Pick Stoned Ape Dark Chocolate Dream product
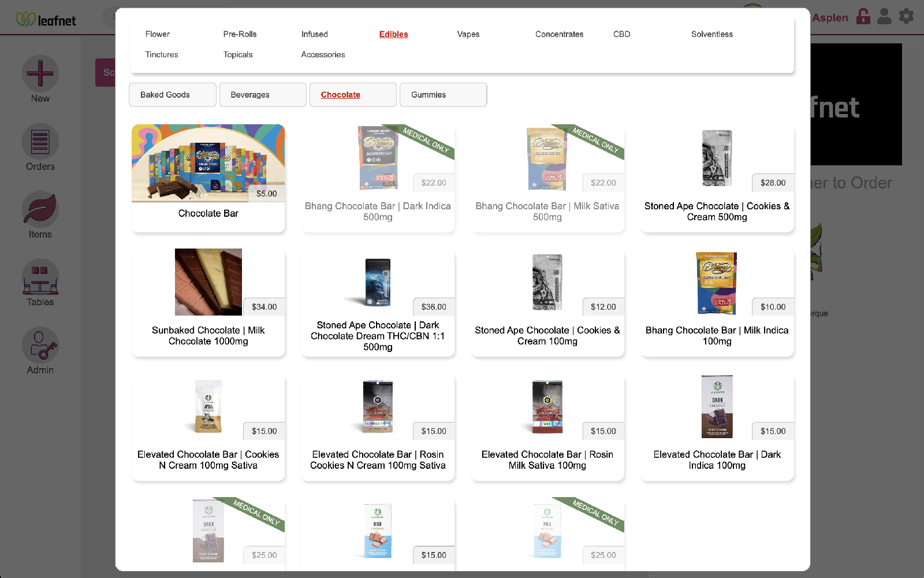Screen dimensions: 924x578 click(x=378, y=302)
